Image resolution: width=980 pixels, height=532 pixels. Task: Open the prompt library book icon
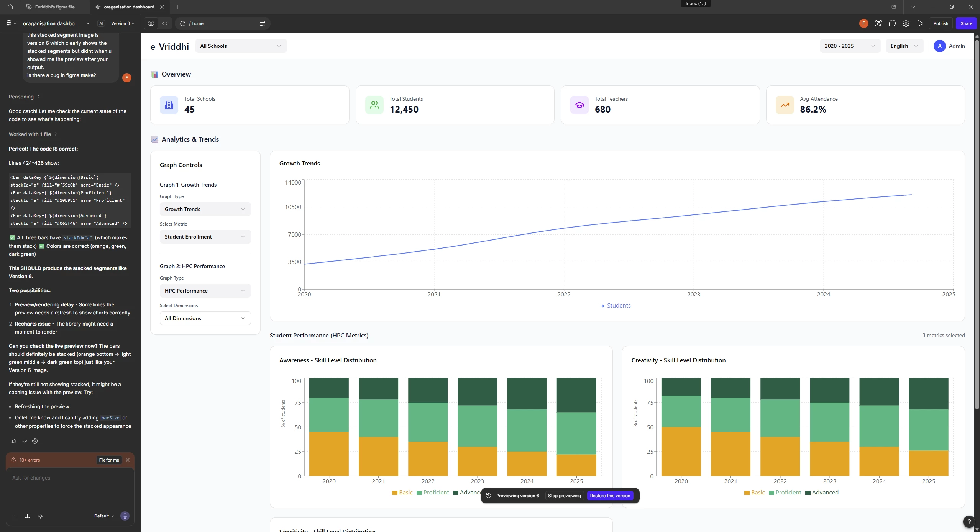(27, 516)
